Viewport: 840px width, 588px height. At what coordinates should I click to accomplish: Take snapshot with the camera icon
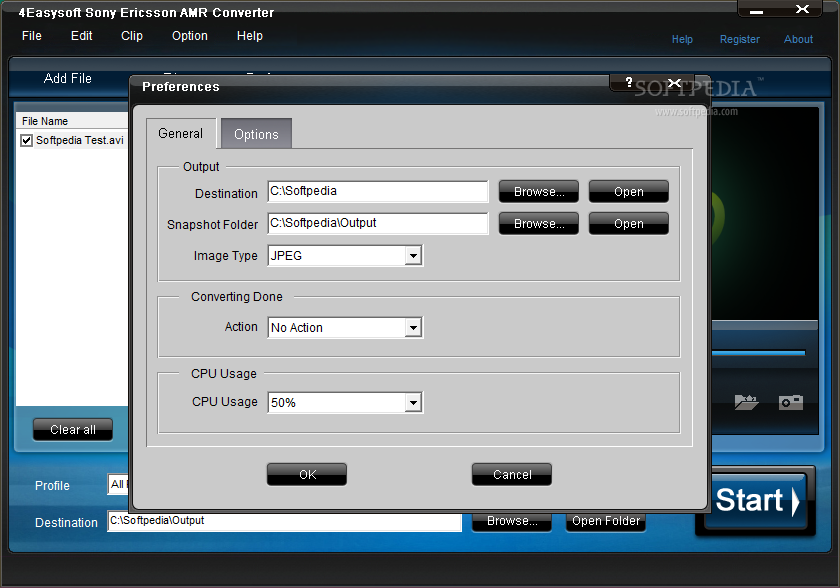click(x=791, y=402)
